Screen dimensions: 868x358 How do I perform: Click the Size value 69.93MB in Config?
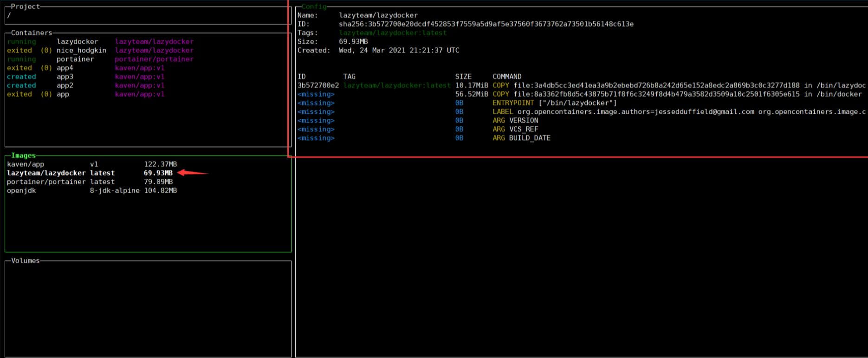coord(353,42)
